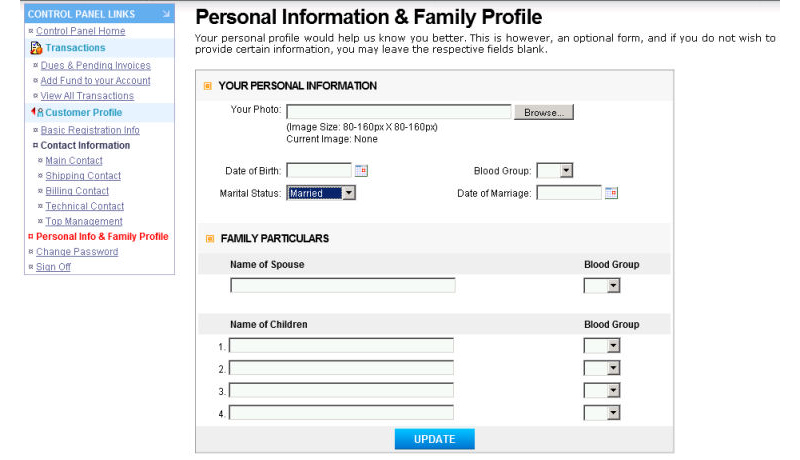Collapse the Control Panel Links arrow icon
The image size is (800, 460).
[x=166, y=14]
